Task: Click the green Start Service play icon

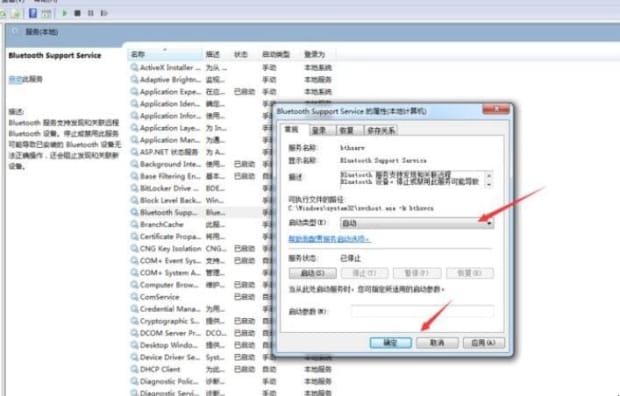Action: pyautogui.click(x=64, y=13)
